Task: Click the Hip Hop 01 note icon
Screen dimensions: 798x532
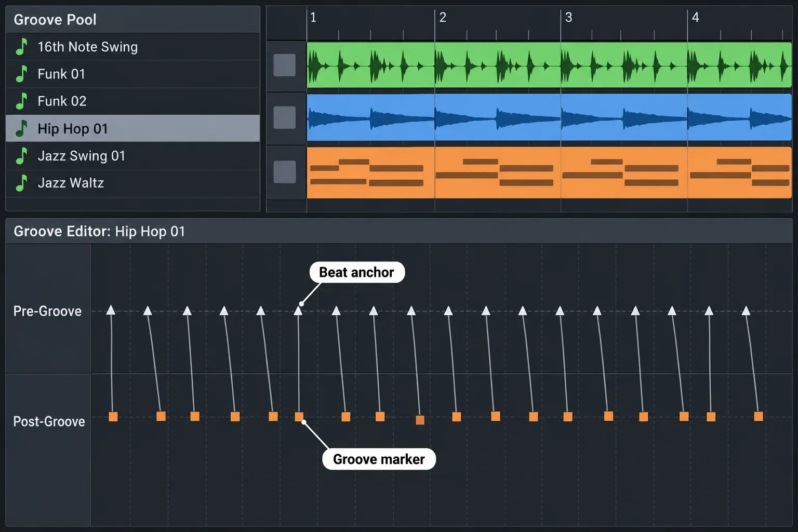Action: (x=21, y=128)
